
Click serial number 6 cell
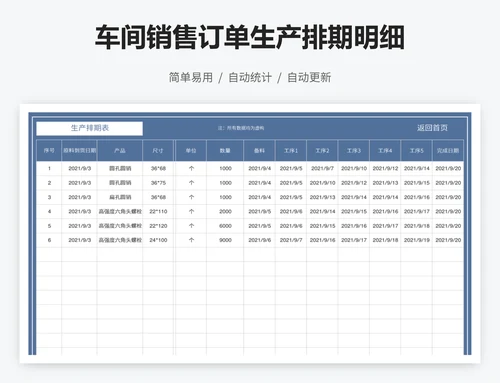(x=49, y=240)
